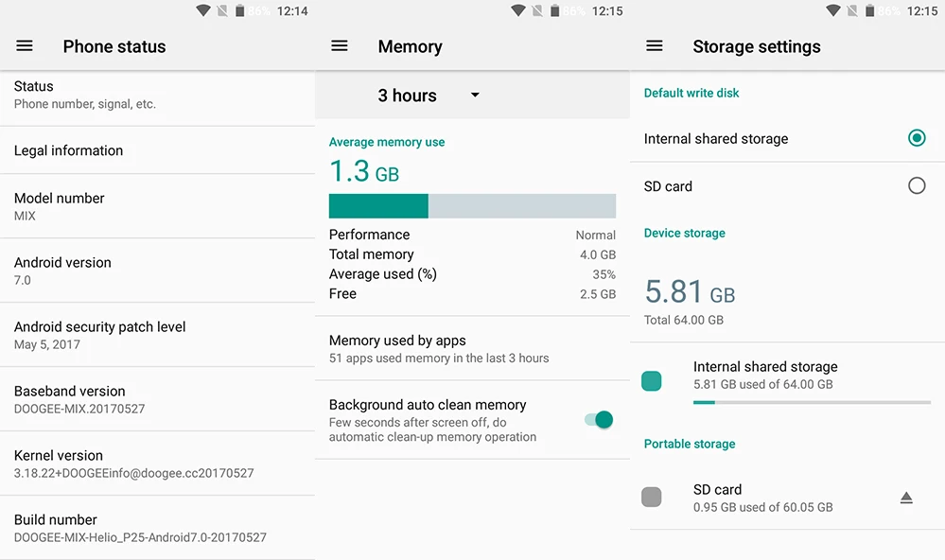Select Internal shared storage radio button
This screenshot has width=945, height=560.
pos(916,138)
